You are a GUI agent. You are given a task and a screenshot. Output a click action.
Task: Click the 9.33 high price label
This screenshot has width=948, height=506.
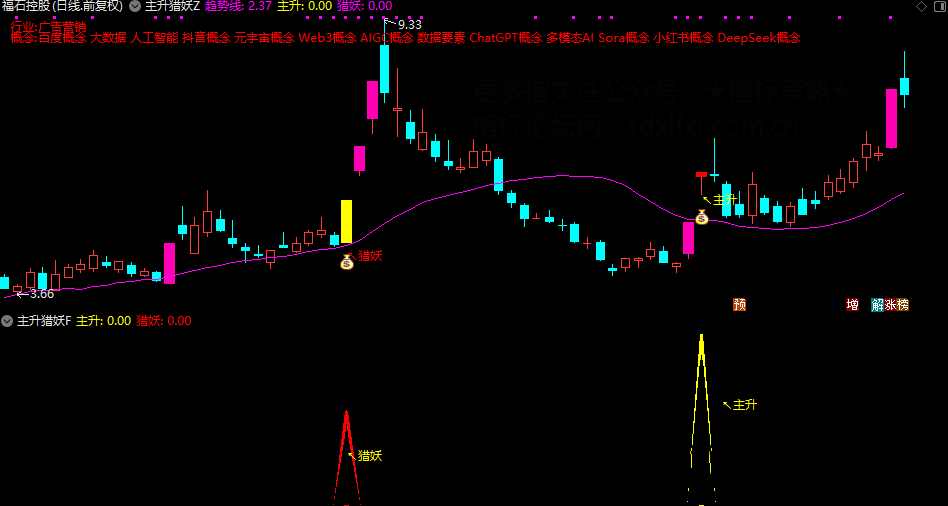(x=409, y=25)
